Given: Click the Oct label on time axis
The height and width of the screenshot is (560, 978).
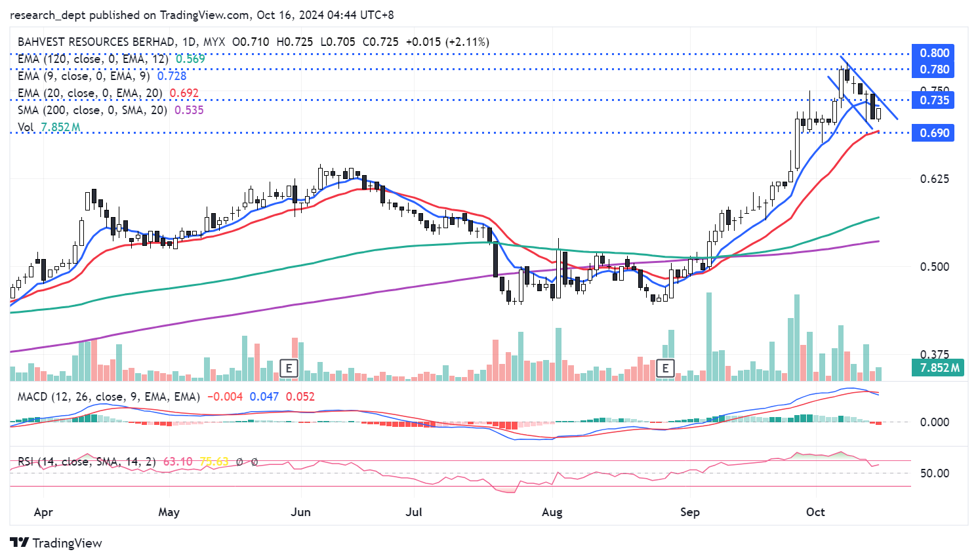Looking at the screenshot, I should coord(815,512).
